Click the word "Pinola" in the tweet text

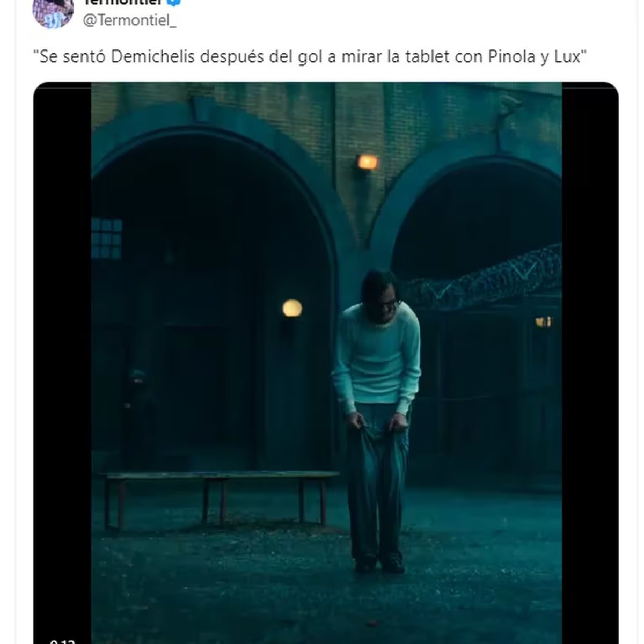511,57
